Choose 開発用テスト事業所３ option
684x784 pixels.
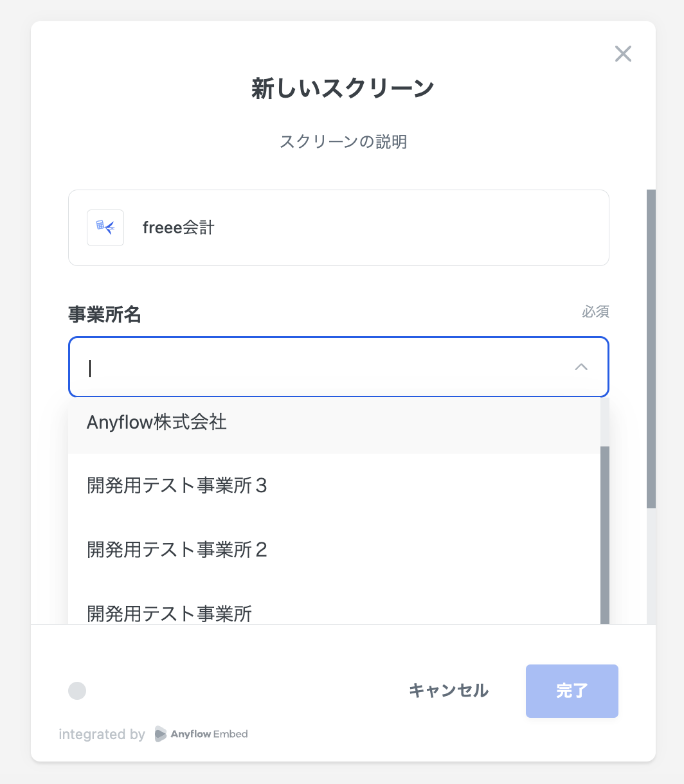177,485
